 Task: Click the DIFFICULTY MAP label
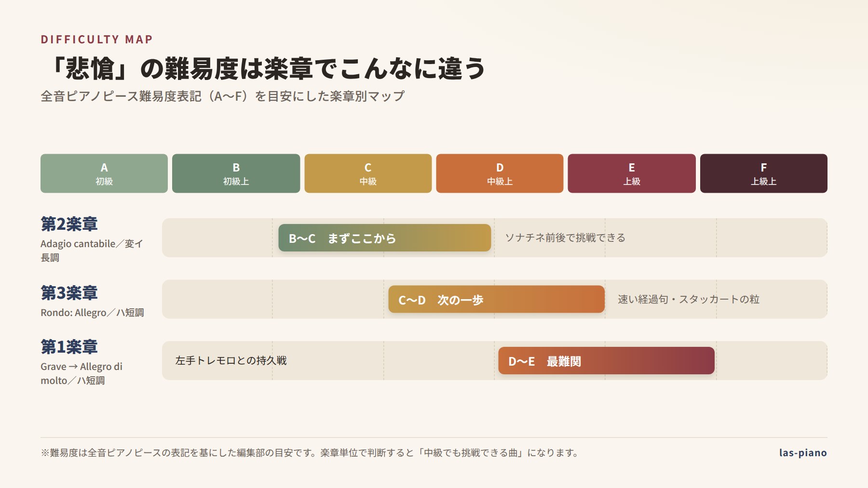(97, 40)
